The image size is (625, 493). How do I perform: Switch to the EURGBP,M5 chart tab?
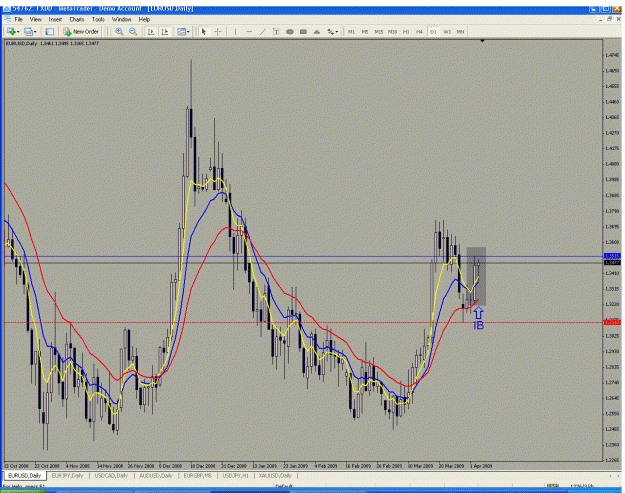(x=197, y=475)
